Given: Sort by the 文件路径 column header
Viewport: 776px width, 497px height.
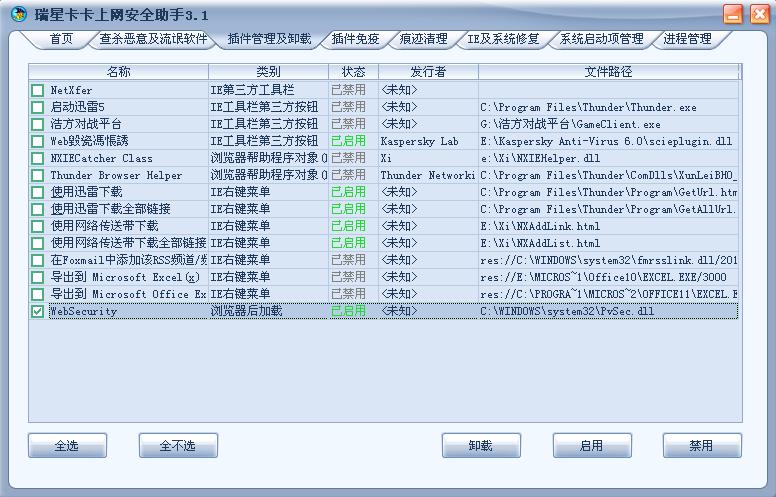Looking at the screenshot, I should [x=608, y=72].
